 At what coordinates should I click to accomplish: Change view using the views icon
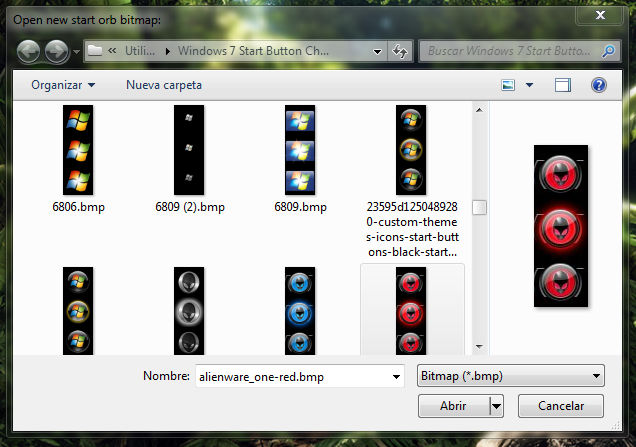pos(508,85)
